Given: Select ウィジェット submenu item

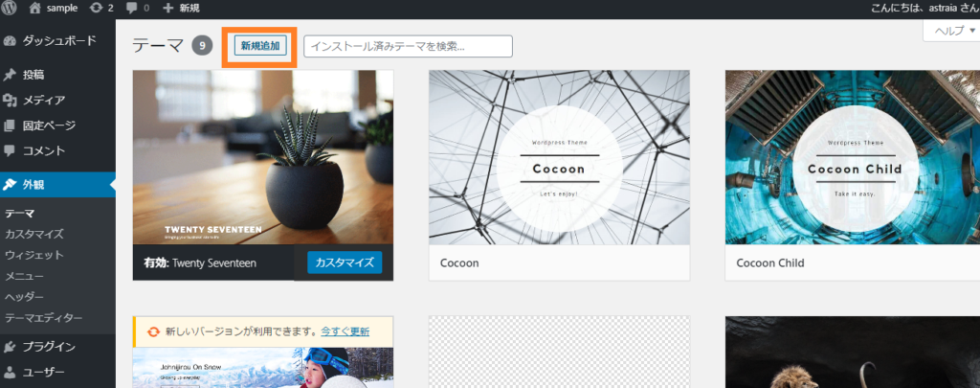Looking at the screenshot, I should tap(34, 255).
